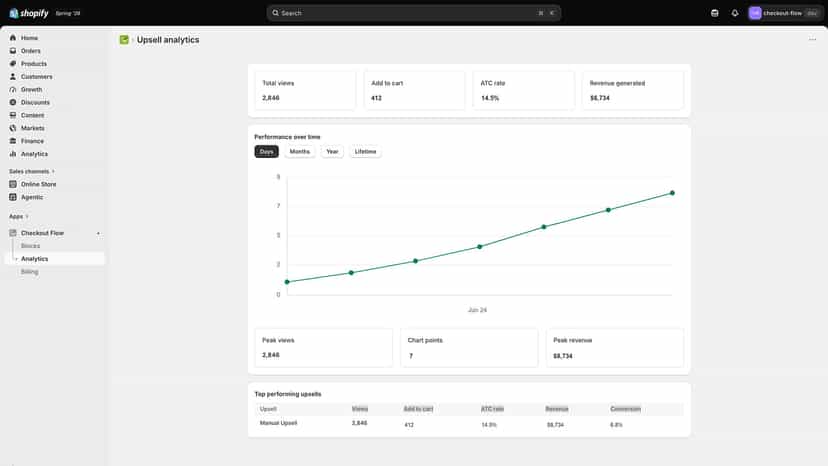Open Blocks under Checkout Flow
This screenshot has height=466, width=828.
click(31, 246)
